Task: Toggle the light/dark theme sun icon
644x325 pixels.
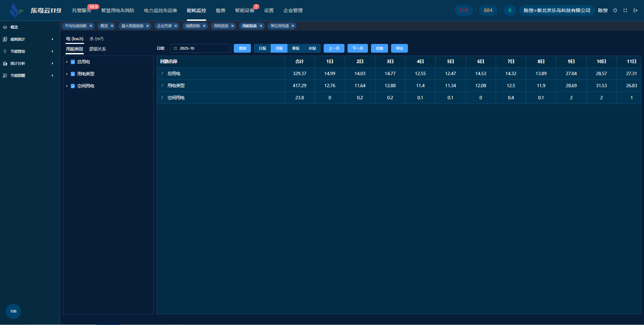Action: click(x=615, y=10)
